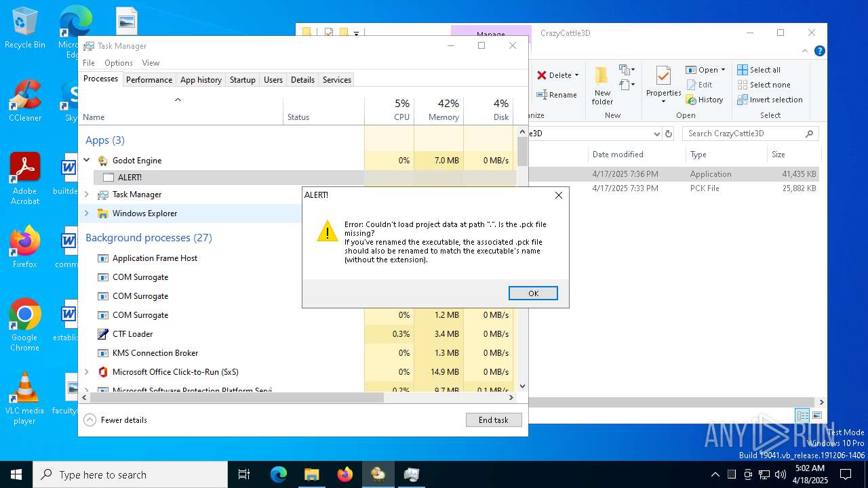868x488 pixels.
Task: Click End task button
Action: coord(494,420)
